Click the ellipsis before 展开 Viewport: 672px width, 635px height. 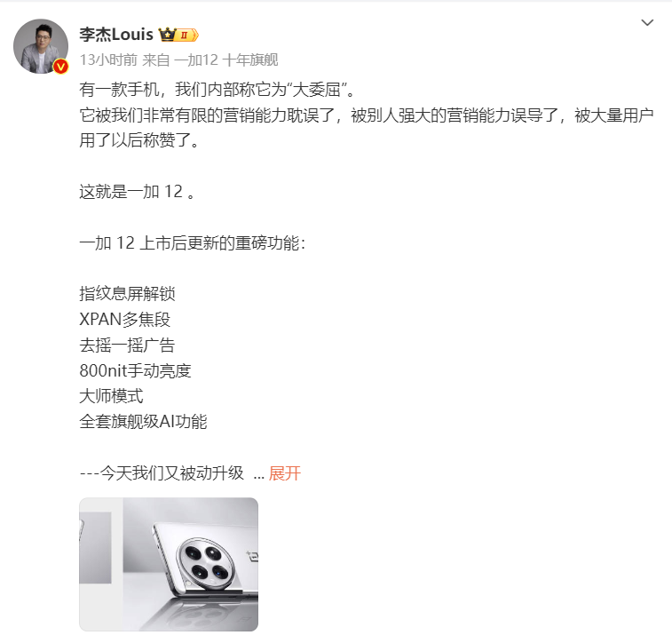point(259,475)
